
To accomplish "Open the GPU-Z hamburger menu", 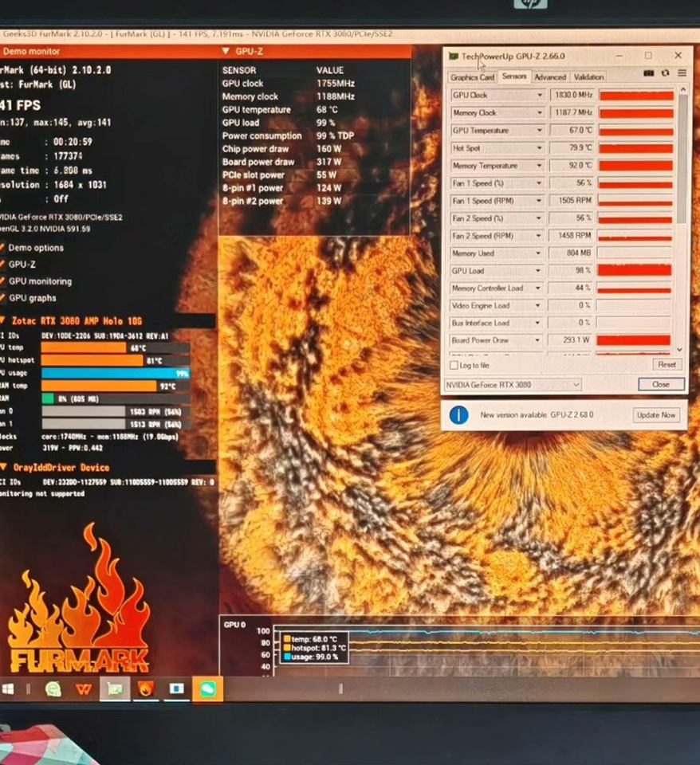I will tap(682, 73).
